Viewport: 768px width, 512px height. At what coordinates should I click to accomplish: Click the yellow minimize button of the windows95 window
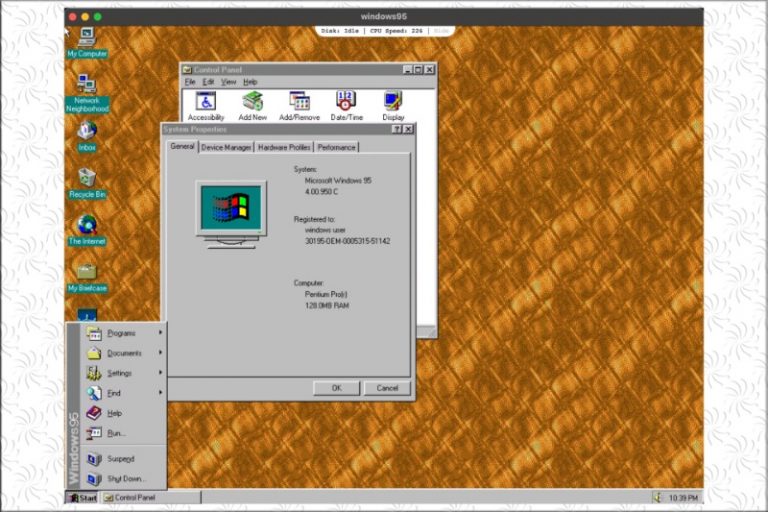(85, 17)
